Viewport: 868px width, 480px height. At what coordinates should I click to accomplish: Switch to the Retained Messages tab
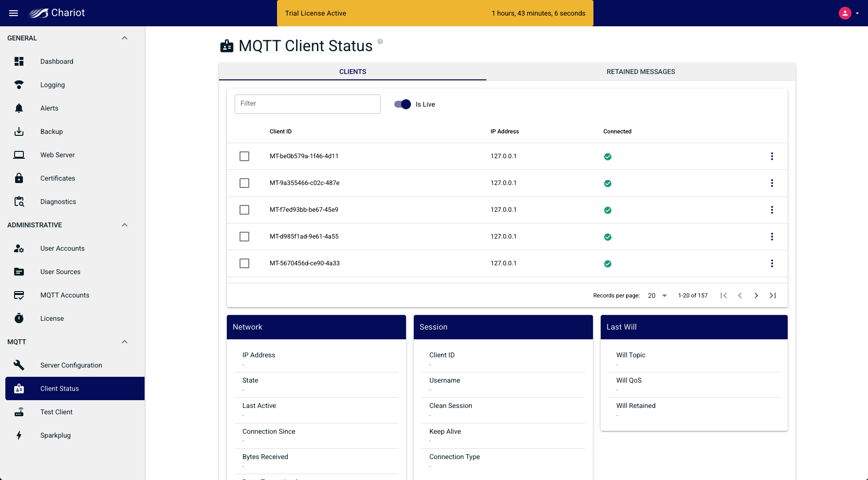coord(641,72)
